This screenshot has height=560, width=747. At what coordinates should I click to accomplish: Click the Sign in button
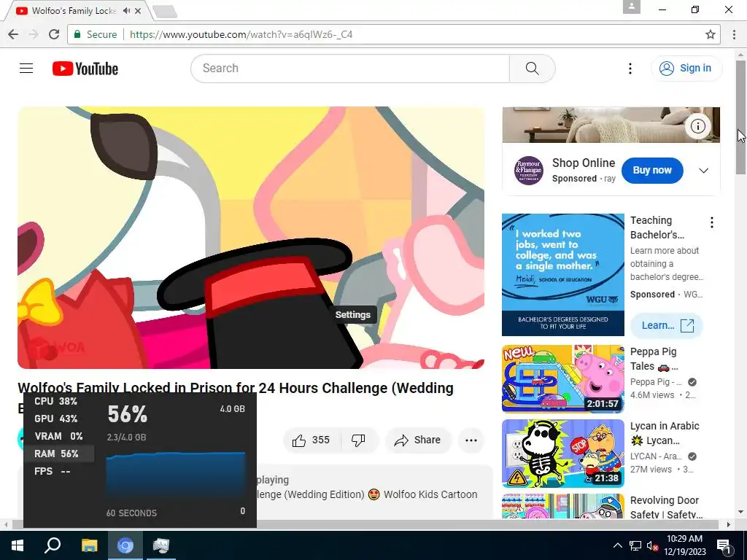pyautogui.click(x=686, y=69)
